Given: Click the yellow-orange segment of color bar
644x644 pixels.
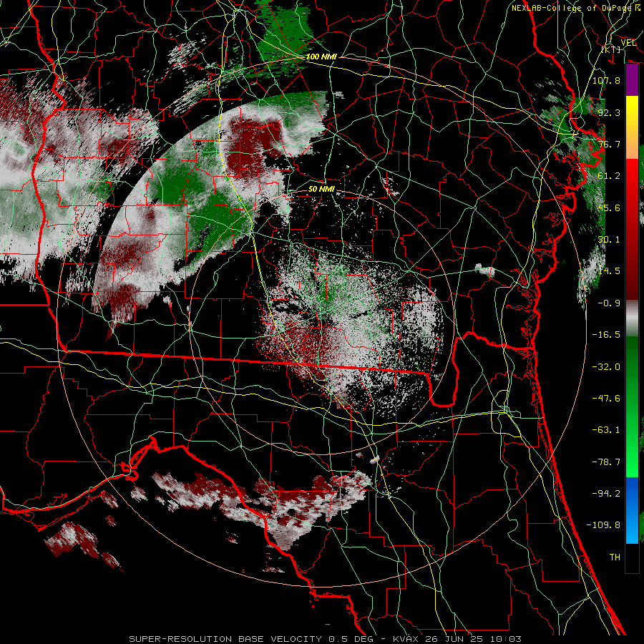Looking at the screenshot, I should click(x=632, y=127).
